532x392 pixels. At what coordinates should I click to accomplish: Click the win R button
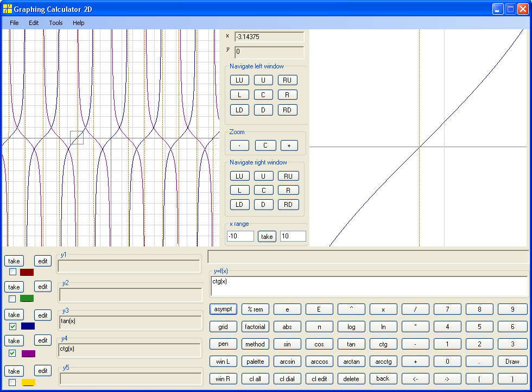click(223, 379)
